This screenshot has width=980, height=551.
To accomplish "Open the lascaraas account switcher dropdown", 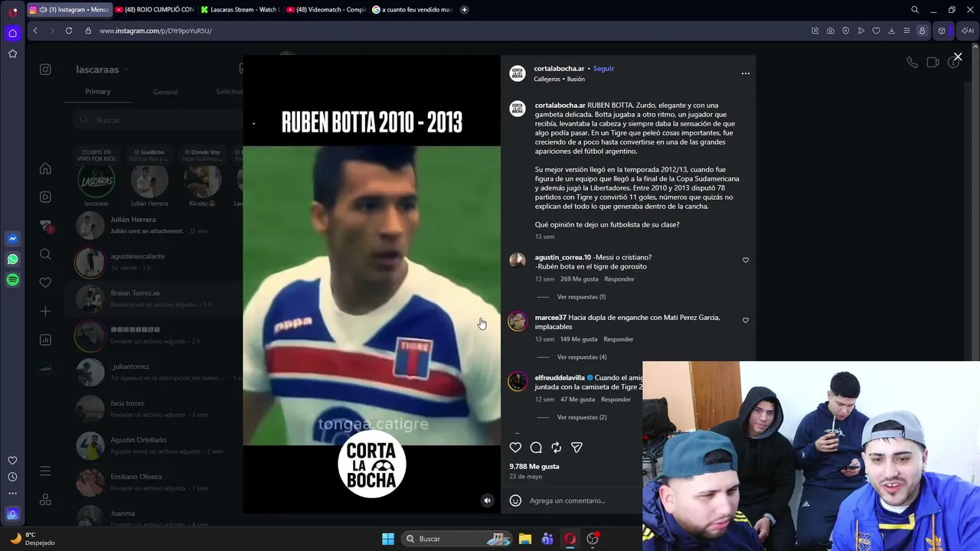I will click(103, 70).
